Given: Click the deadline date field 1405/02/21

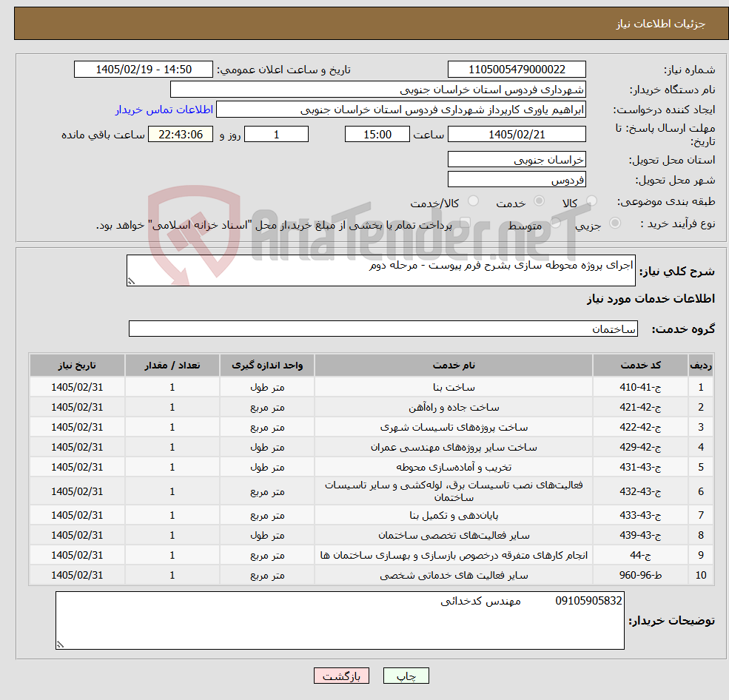Looking at the screenshot, I should tap(517, 135).
